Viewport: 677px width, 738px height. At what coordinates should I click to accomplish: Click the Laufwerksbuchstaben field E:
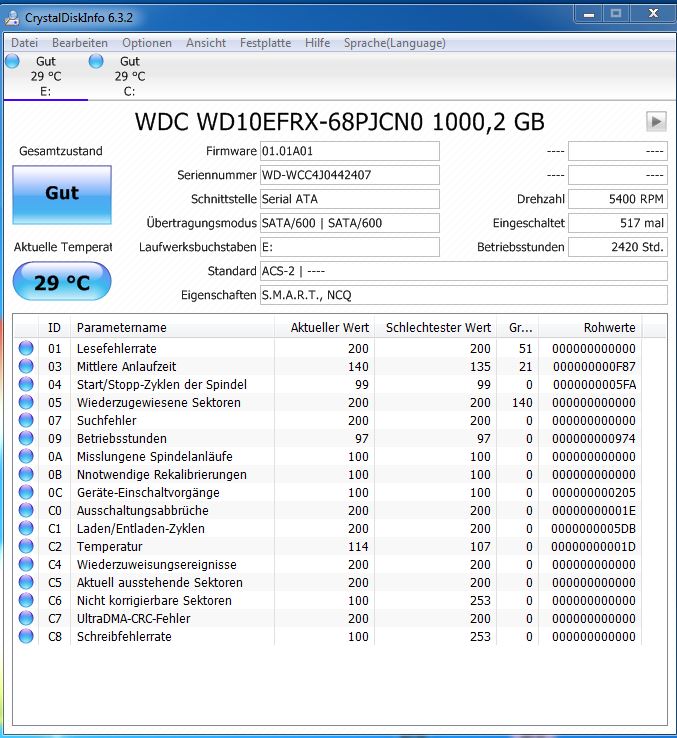pyautogui.click(x=350, y=247)
